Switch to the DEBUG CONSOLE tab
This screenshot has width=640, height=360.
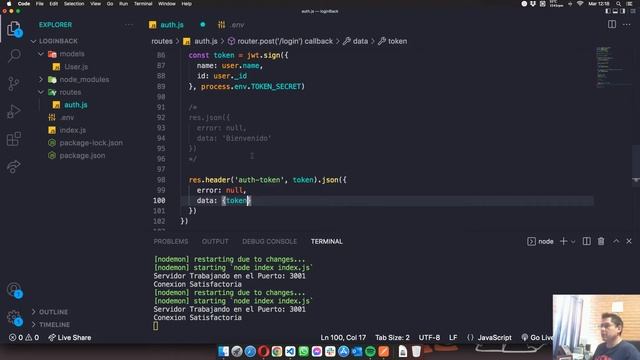click(x=269, y=241)
